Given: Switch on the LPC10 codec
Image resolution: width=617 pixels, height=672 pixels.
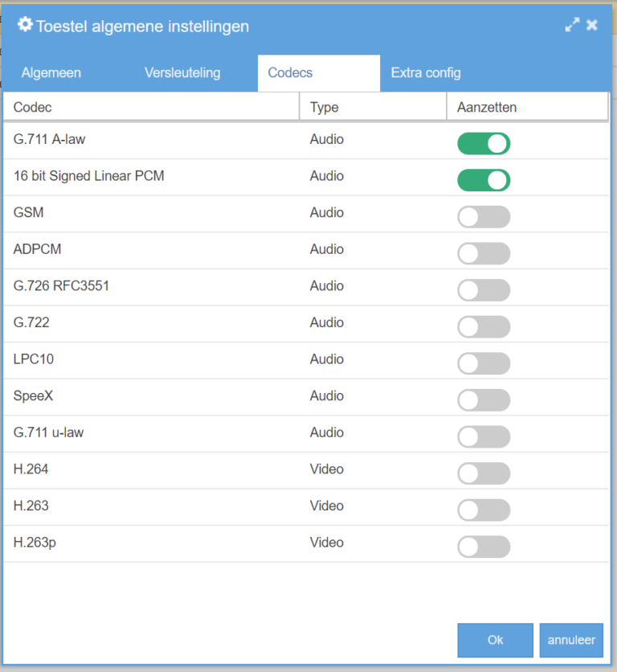Looking at the screenshot, I should tap(484, 363).
